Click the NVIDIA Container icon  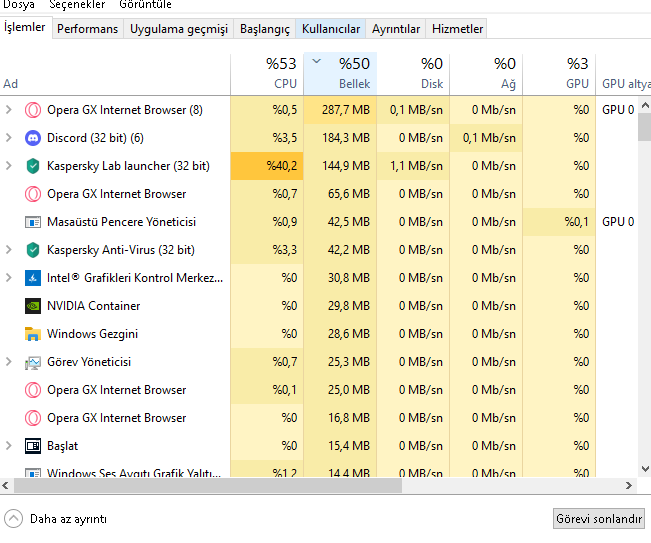coord(33,306)
